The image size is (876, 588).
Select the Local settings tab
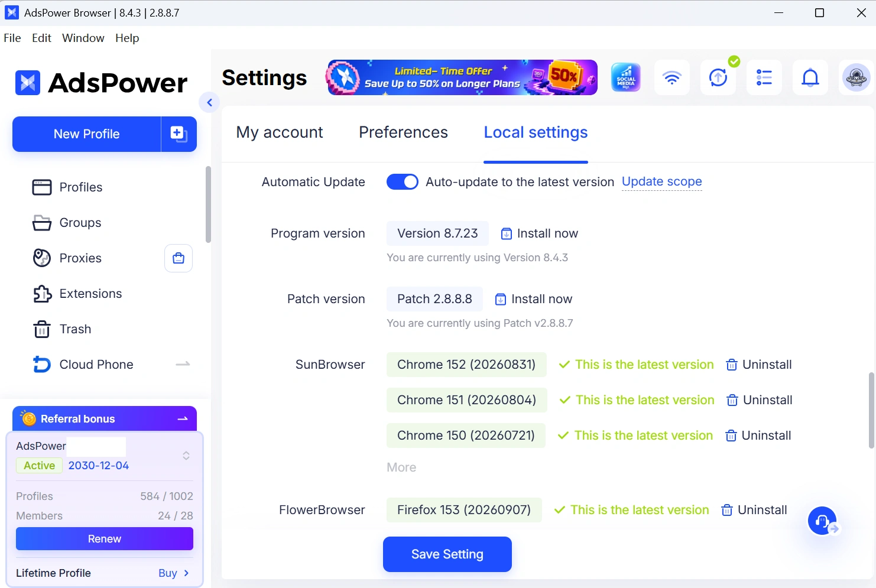[x=536, y=132]
